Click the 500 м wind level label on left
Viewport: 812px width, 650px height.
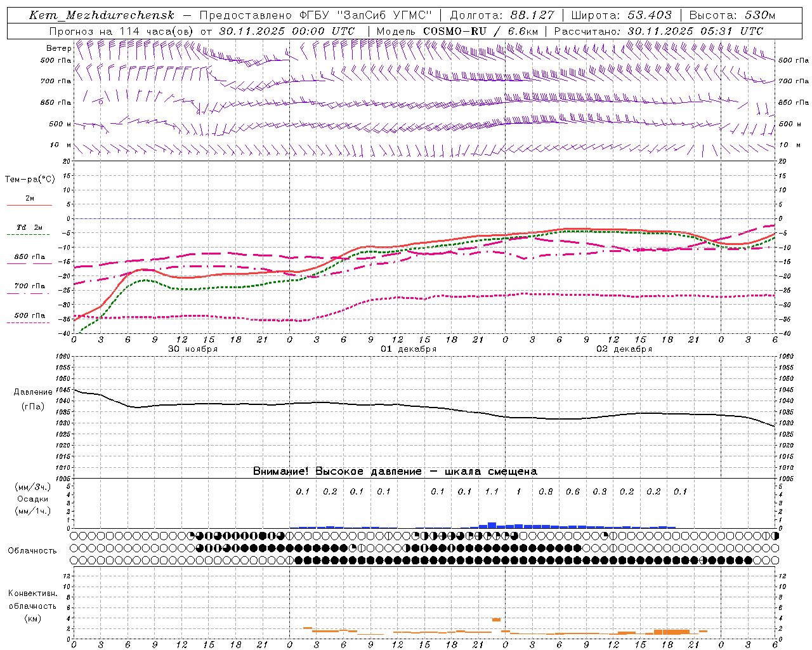(x=60, y=124)
